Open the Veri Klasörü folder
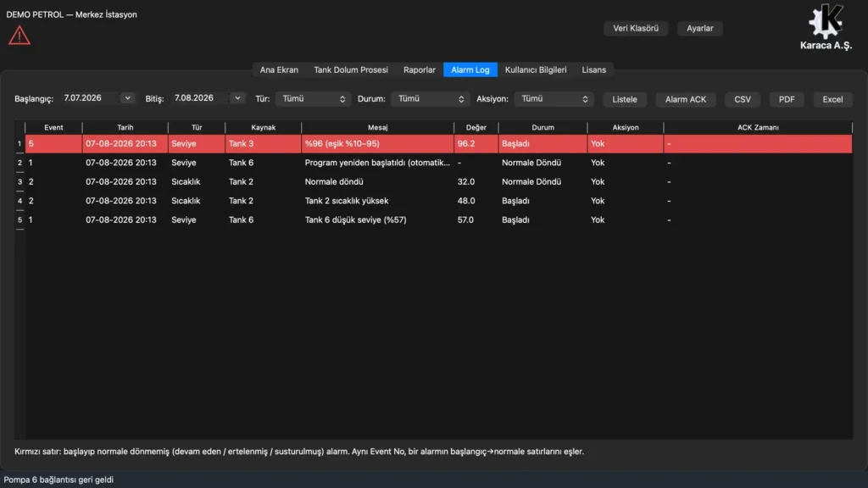 coord(636,28)
